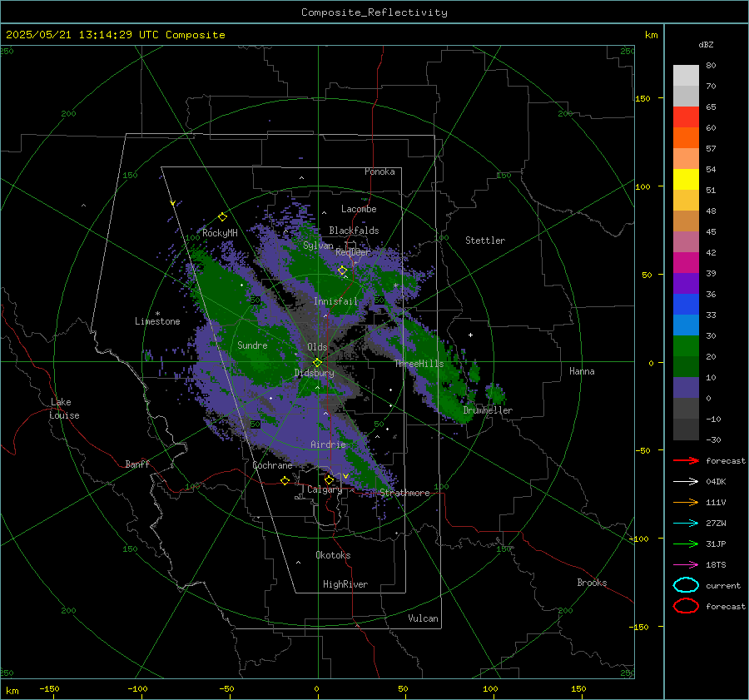Click the Stettler town label

click(485, 241)
